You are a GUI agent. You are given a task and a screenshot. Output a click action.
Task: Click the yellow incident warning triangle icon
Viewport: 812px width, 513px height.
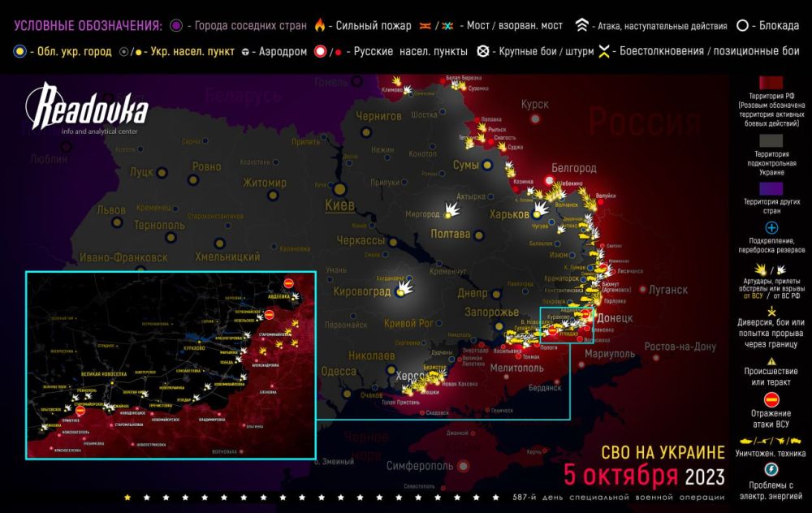(771, 362)
